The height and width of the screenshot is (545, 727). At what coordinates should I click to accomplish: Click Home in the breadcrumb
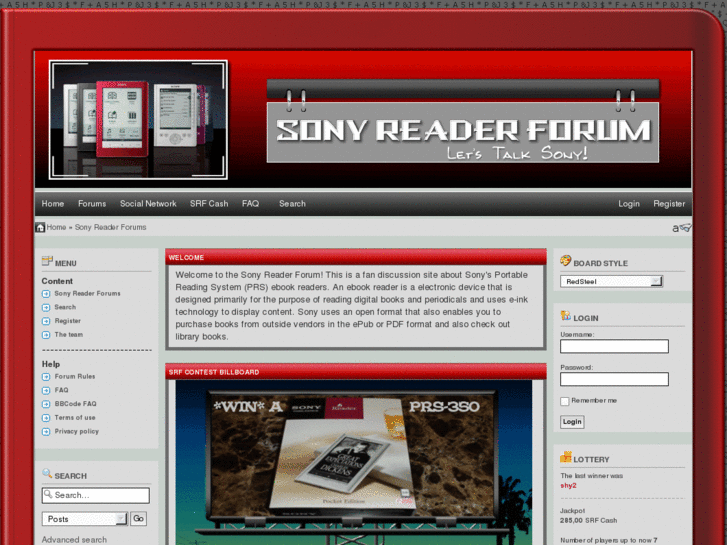(x=56, y=227)
